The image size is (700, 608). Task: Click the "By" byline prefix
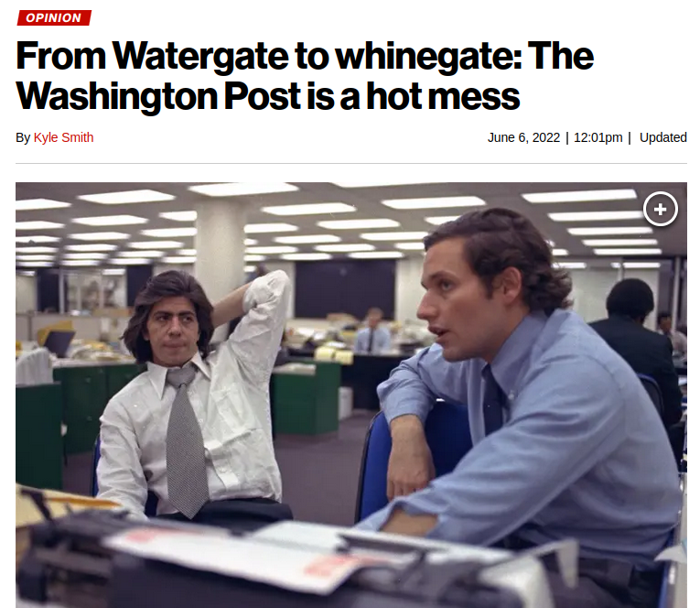pos(22,137)
